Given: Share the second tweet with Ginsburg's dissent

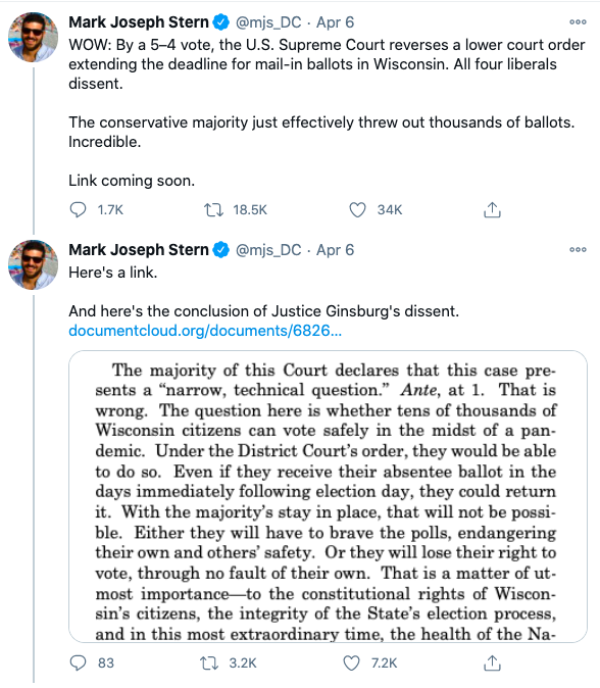Looking at the screenshot, I should (492, 663).
